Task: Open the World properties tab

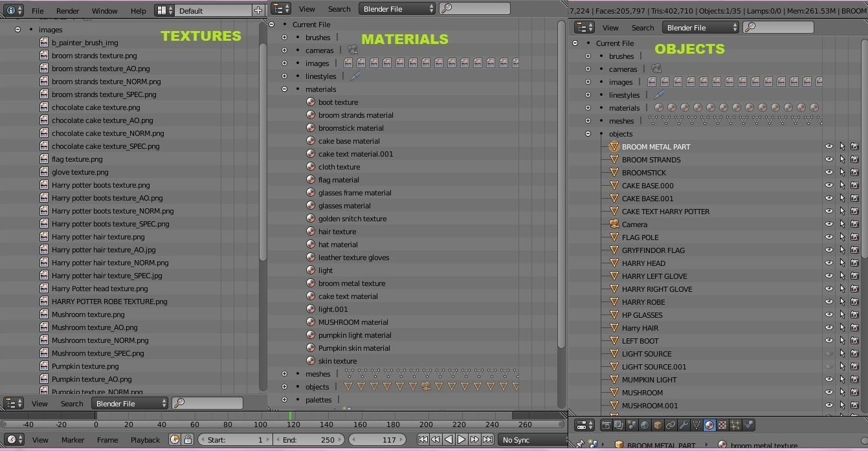Action: tap(645, 425)
